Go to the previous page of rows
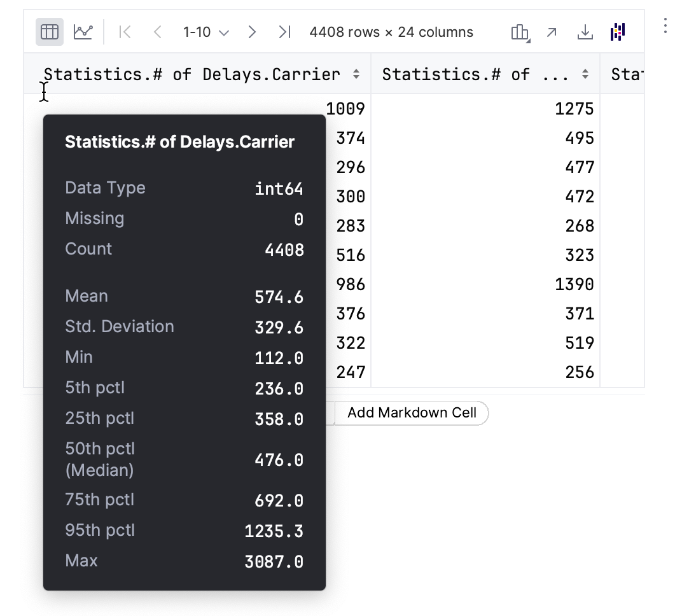 point(157,32)
